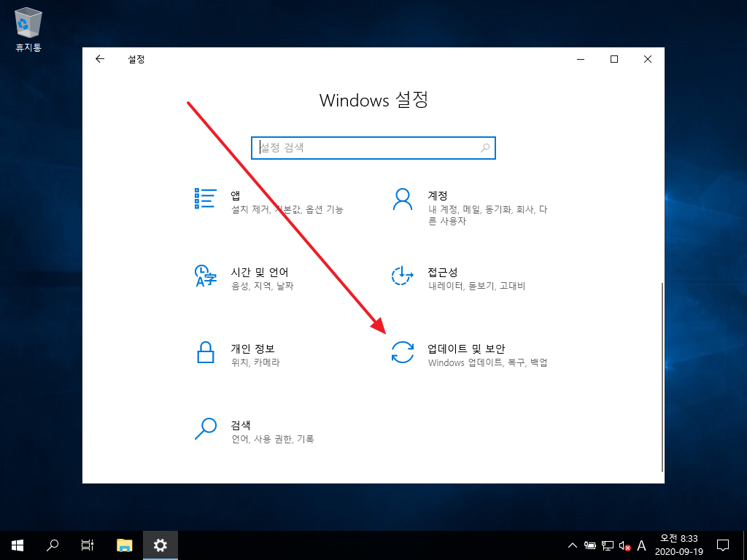The height and width of the screenshot is (560, 747).
Task: Select 개인 정보 category label
Action: [252, 349]
